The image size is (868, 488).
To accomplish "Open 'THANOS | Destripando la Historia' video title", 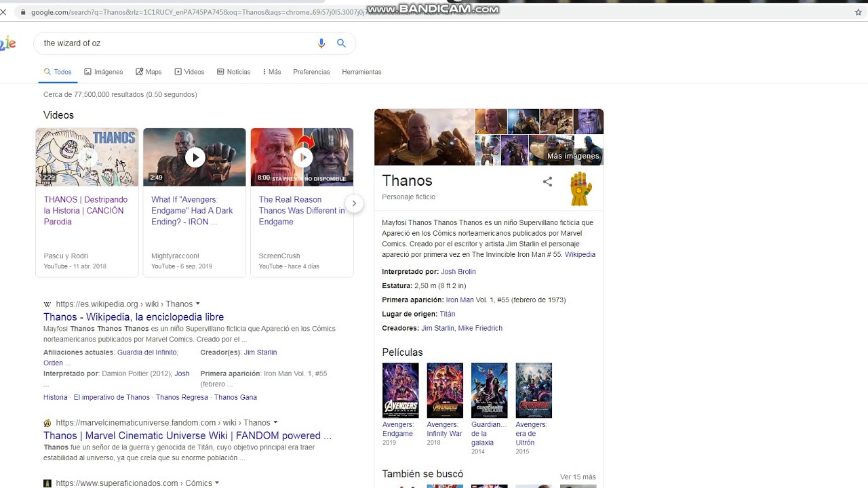I will tap(85, 211).
